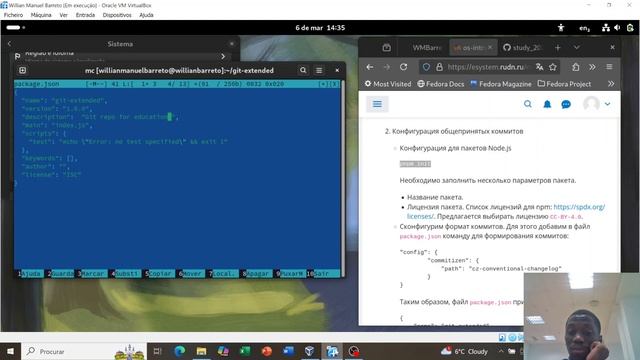Switch to the study_2 GitHub tab
Image resolution: width=640 pixels, height=360 pixels.
tap(523, 48)
